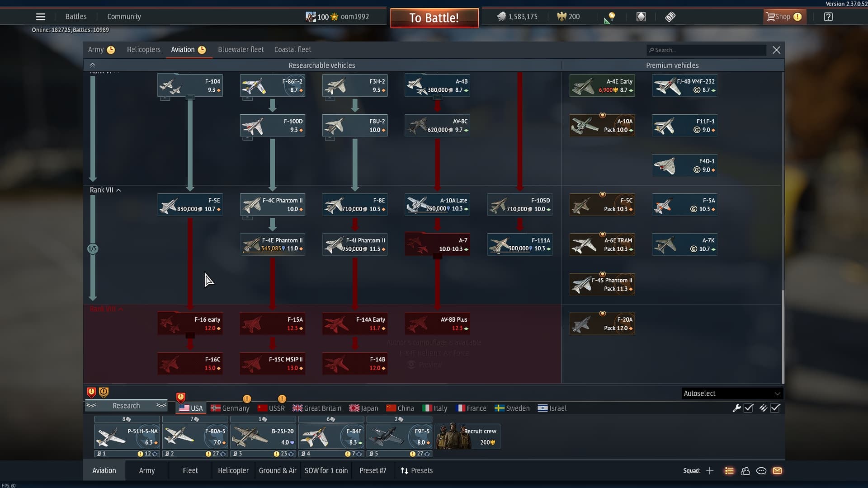Switch to the Coastal fleet tab
The image size is (868, 488).
coord(292,50)
